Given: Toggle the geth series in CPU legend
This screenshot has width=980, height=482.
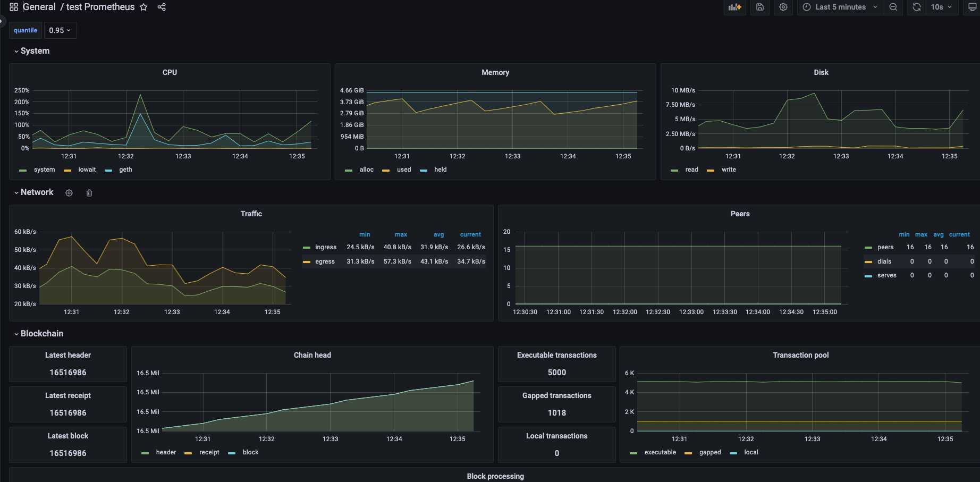Looking at the screenshot, I should pyautogui.click(x=125, y=170).
